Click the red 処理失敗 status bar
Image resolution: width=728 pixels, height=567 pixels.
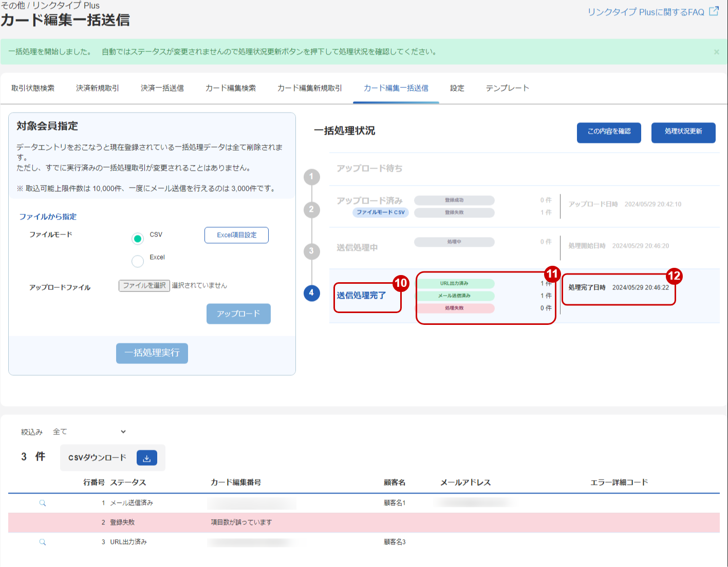(455, 308)
